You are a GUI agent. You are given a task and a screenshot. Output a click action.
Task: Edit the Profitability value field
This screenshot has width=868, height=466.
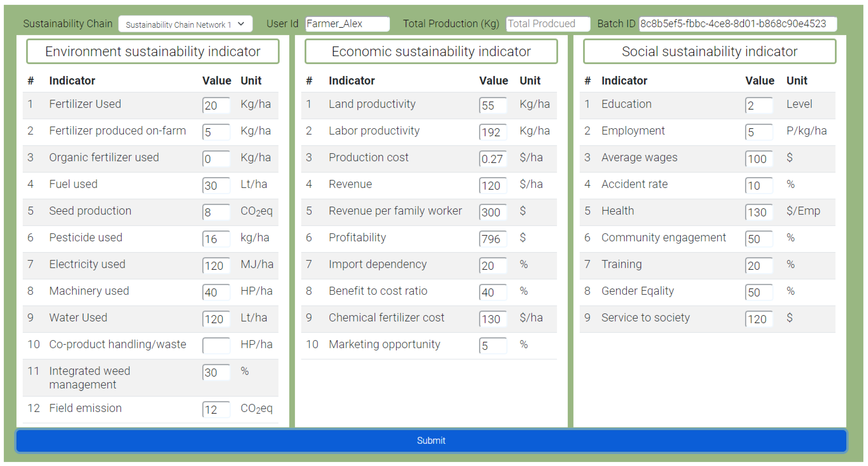tap(493, 239)
